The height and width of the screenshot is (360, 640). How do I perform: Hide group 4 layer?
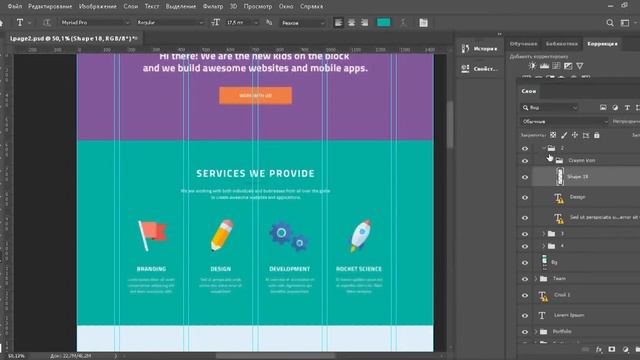tap(525, 247)
